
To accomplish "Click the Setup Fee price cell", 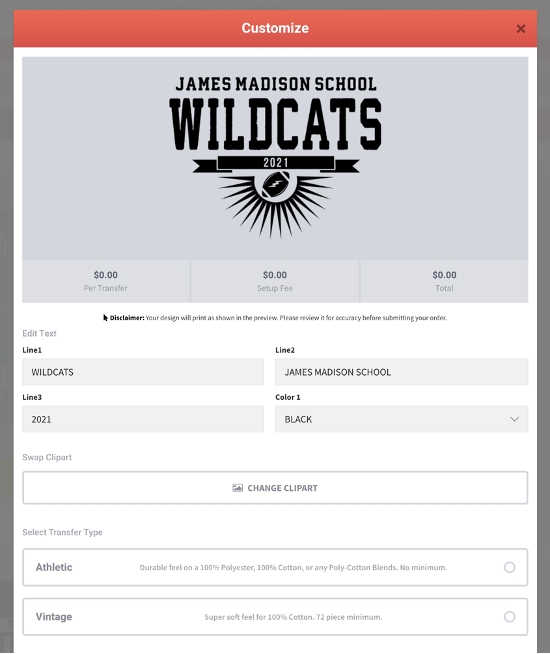I will tap(275, 281).
